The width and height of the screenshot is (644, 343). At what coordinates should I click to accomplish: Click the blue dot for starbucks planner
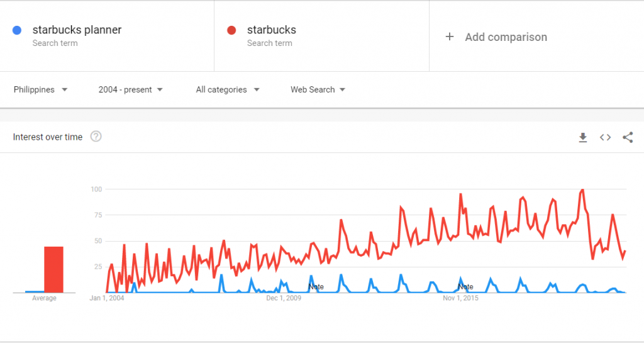18,30
